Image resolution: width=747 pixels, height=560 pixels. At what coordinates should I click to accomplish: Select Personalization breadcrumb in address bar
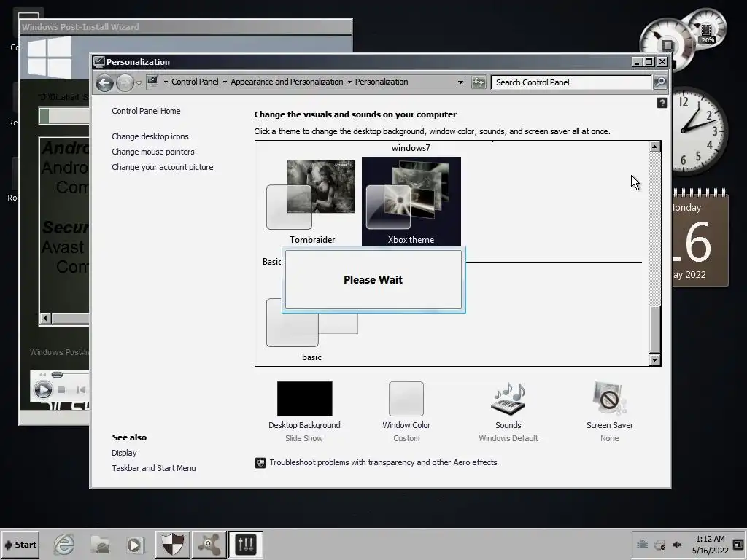(382, 82)
